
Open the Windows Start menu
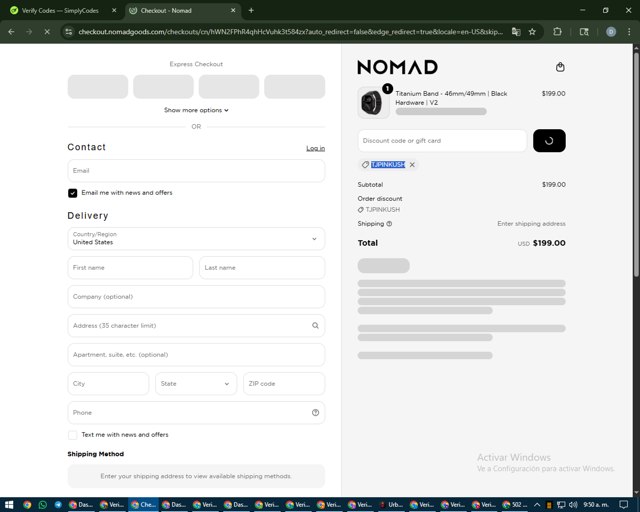click(x=9, y=505)
